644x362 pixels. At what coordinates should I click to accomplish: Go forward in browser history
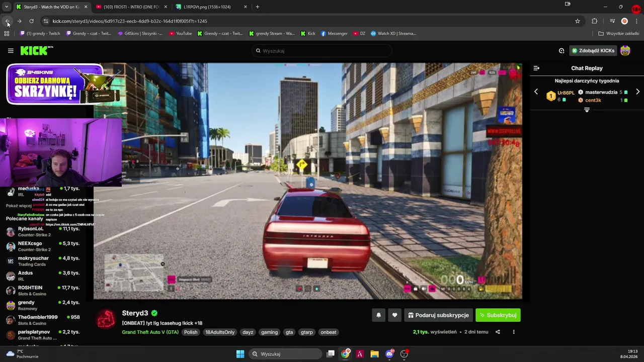click(x=19, y=21)
